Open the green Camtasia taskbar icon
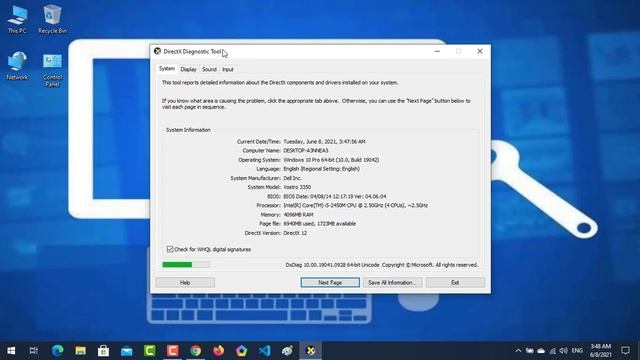Image resolution: width=640 pixels, height=360 pixels. [x=150, y=351]
